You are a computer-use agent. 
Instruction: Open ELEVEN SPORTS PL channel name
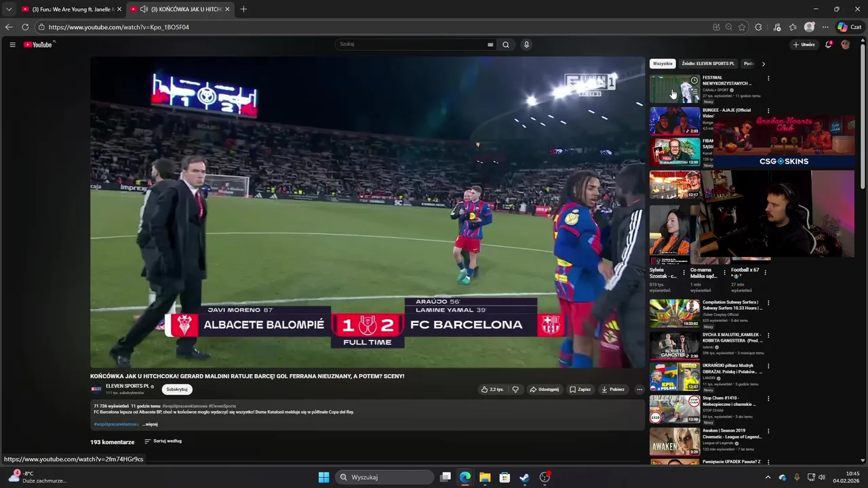127,386
